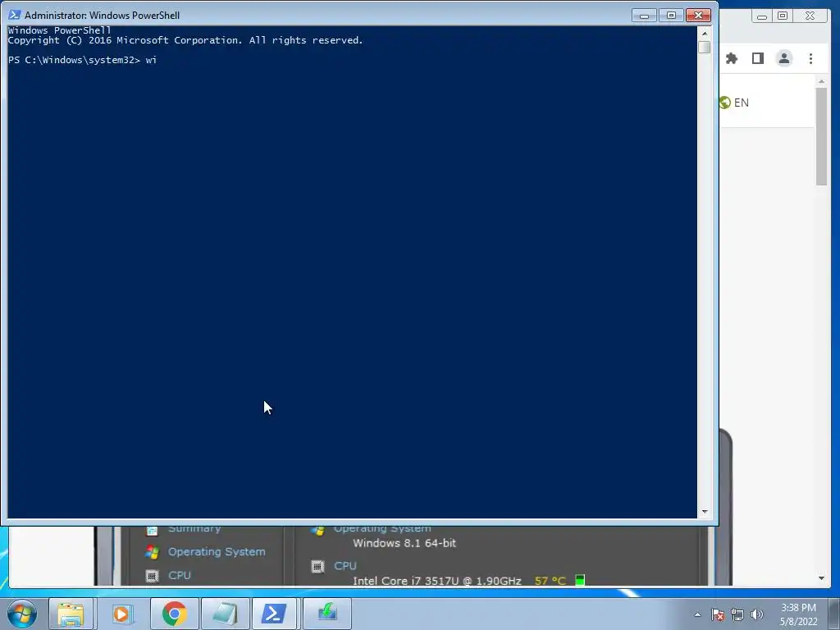This screenshot has height=630, width=840.
Task: Open Chrome three-dot menu
Action: click(x=810, y=58)
